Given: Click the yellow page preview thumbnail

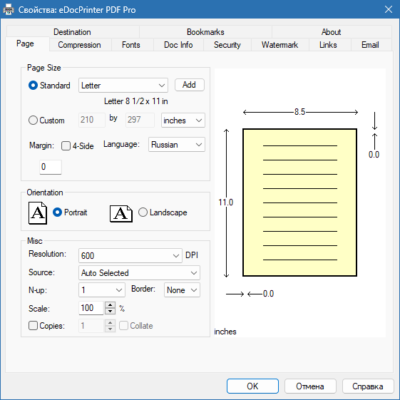Looking at the screenshot, I should tap(300, 202).
